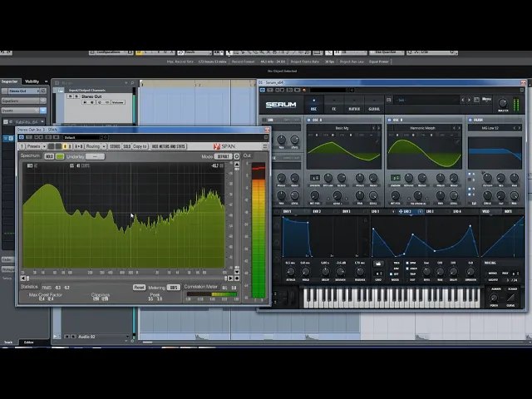The width and height of the screenshot is (532, 399).
Task: Select the LFO 4 tab in Serum
Action: (457, 211)
